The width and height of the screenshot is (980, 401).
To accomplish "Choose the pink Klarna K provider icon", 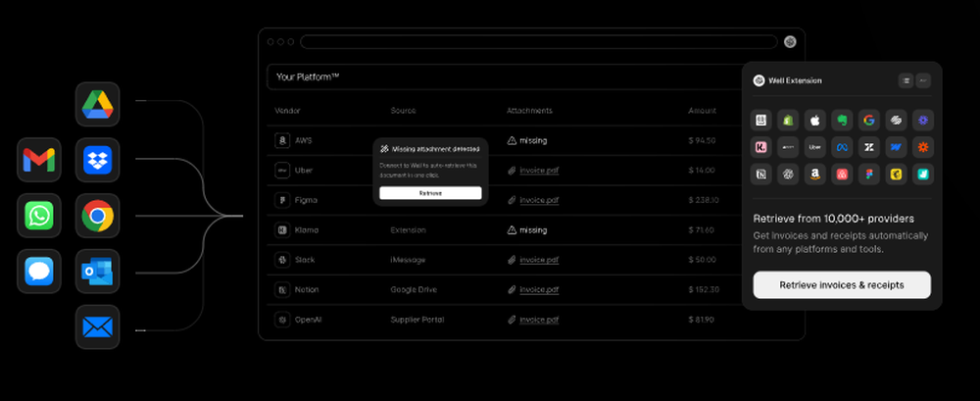I will (760, 147).
